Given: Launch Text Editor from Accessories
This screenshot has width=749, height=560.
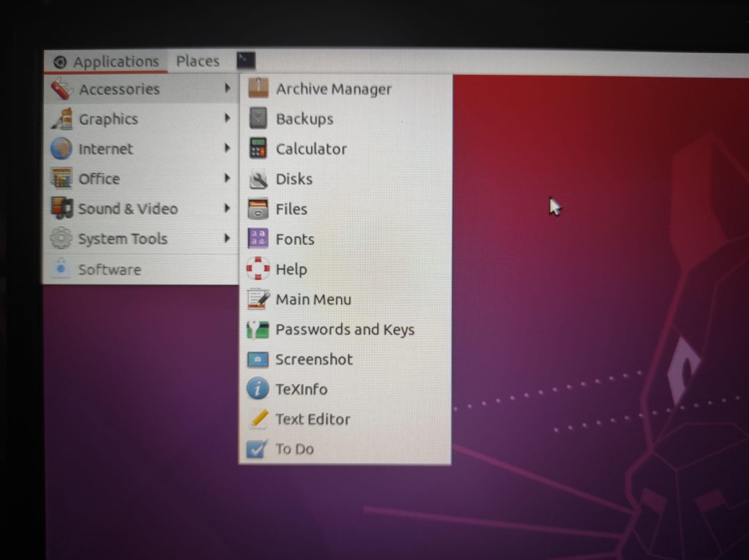Looking at the screenshot, I should [313, 419].
